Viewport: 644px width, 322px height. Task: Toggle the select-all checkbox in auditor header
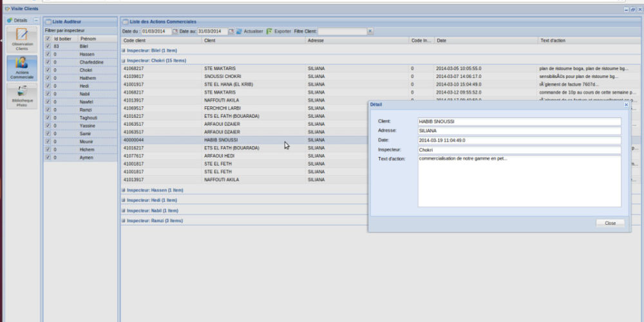coord(48,39)
